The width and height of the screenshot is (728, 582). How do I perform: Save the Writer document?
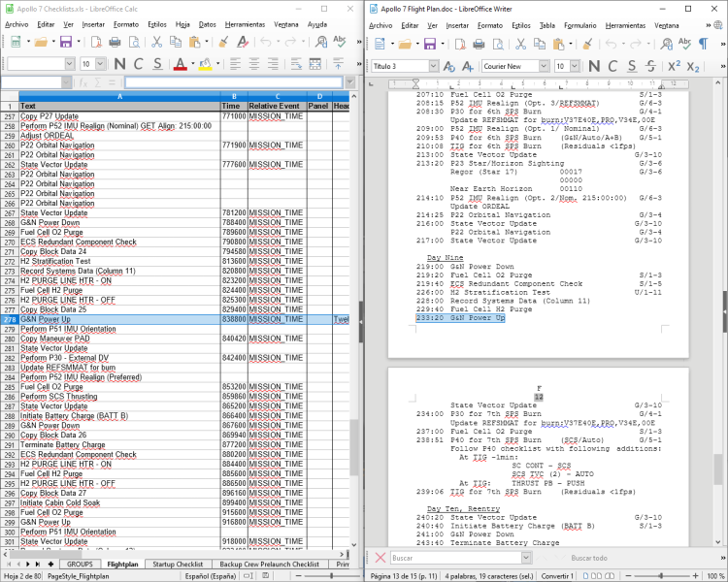click(x=430, y=44)
